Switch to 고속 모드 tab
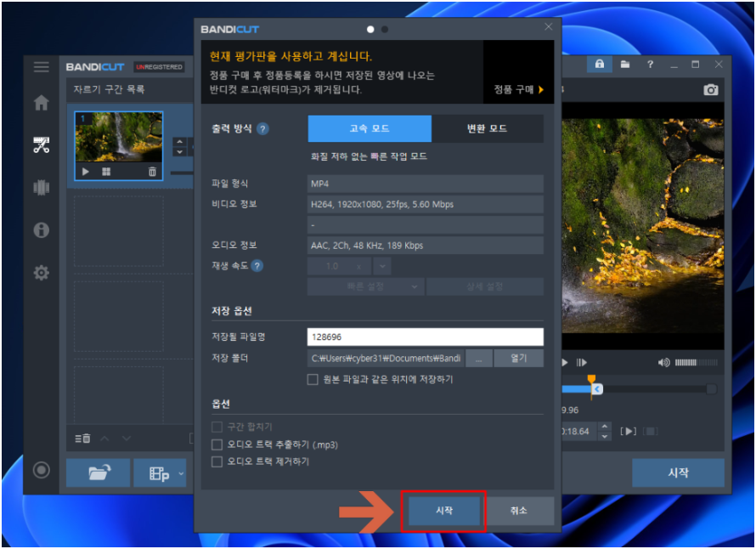This screenshot has height=549, width=756. click(x=370, y=128)
